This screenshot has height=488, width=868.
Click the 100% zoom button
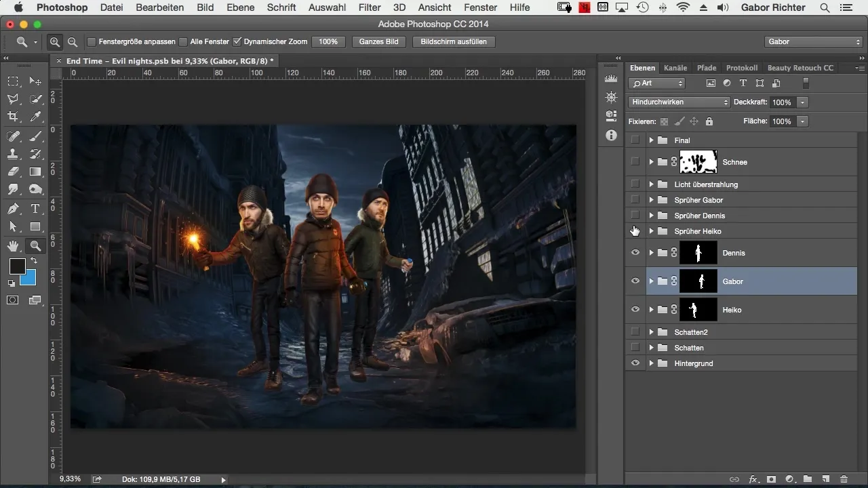click(328, 42)
